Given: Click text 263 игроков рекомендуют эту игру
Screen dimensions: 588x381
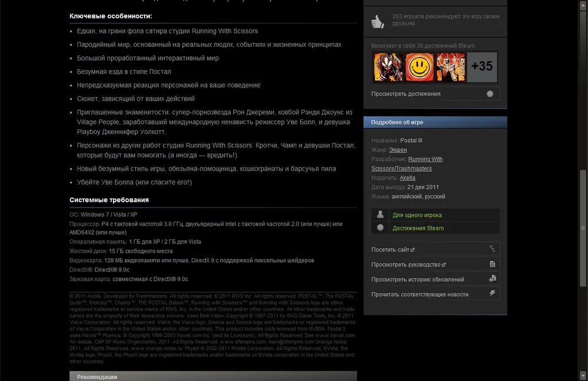Looking at the screenshot, I should point(446,20).
